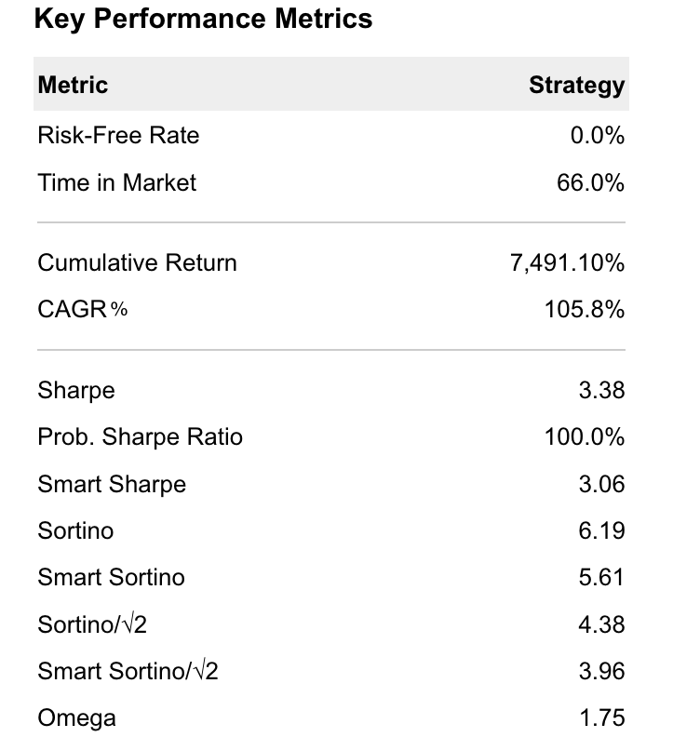The image size is (700, 737).
Task: Click the Sortino metric label
Action: 75,530
